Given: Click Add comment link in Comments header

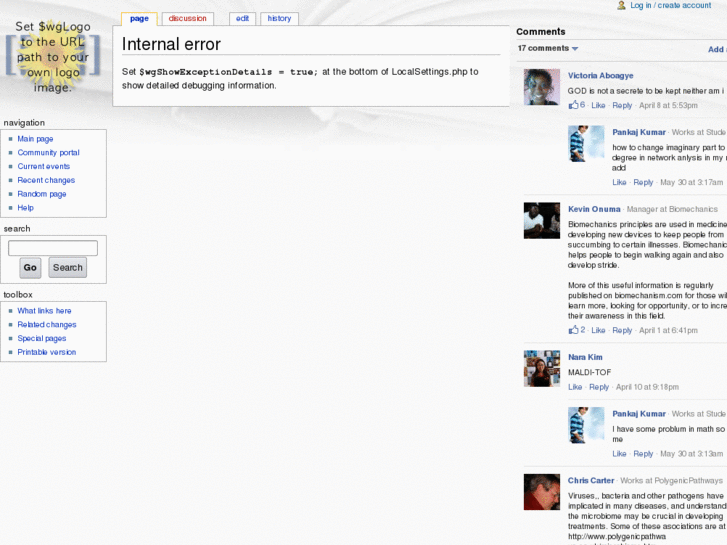Looking at the screenshot, I should [x=717, y=49].
